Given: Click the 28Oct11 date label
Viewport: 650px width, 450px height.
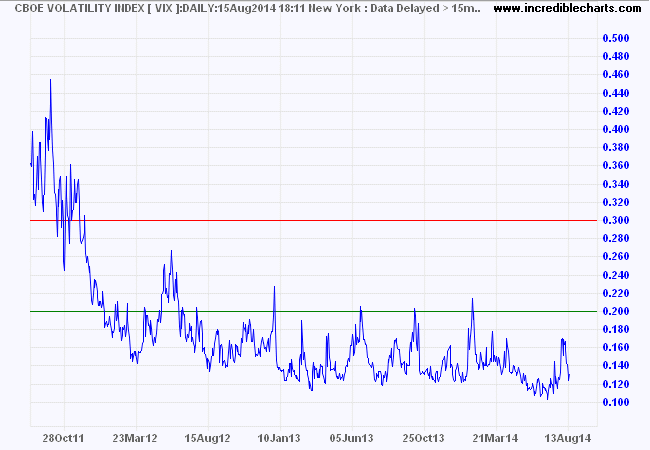Looking at the screenshot, I should (x=63, y=438).
